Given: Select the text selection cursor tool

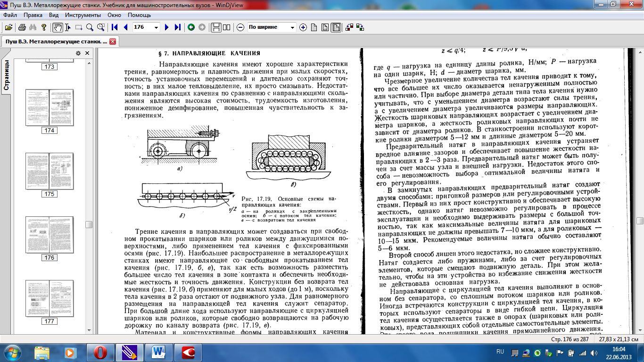Looking at the screenshot, I should [68, 27].
